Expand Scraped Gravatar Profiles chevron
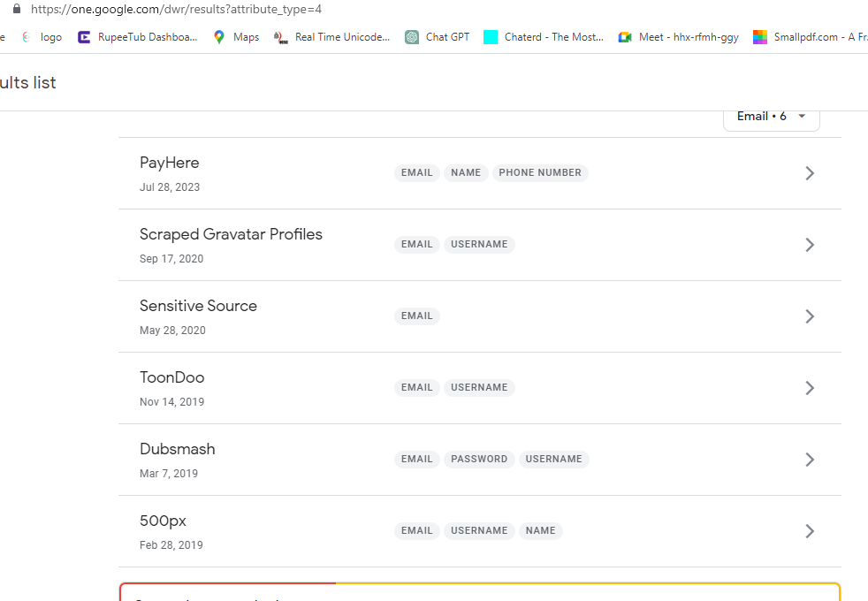This screenshot has height=601, width=868. (x=810, y=245)
